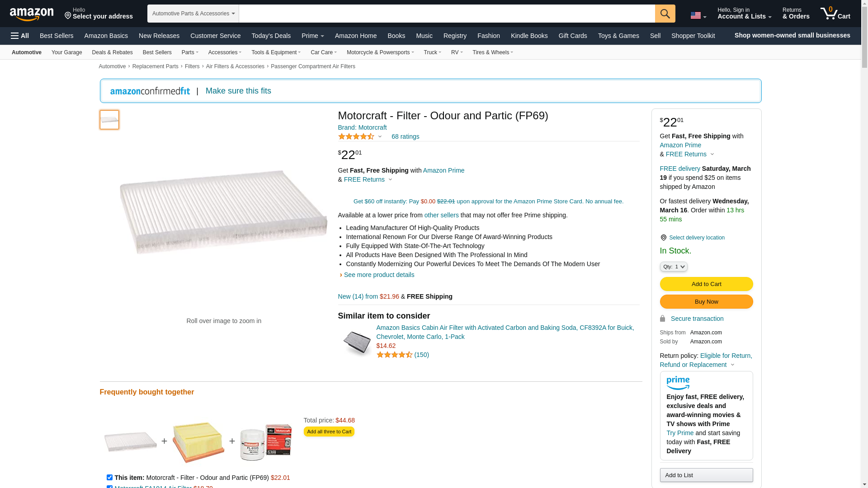Uncheck the 'This item' Motorcraft filter checkbox

click(x=109, y=477)
